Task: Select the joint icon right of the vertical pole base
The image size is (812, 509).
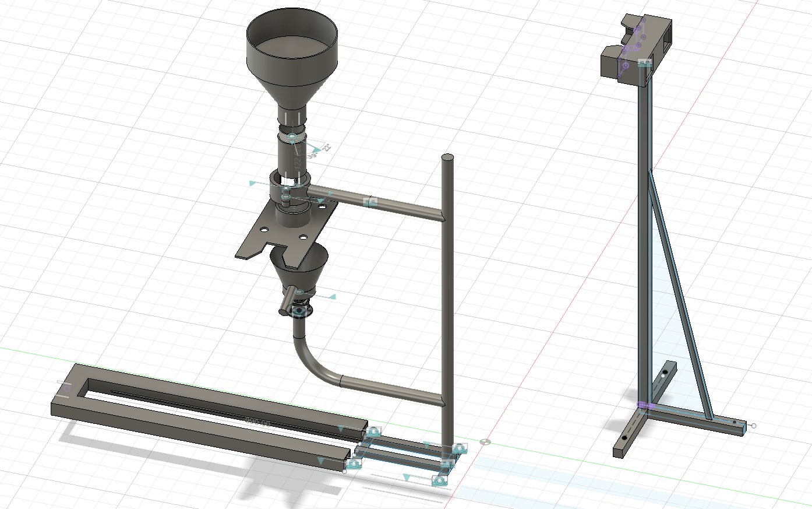Action: coord(460,448)
